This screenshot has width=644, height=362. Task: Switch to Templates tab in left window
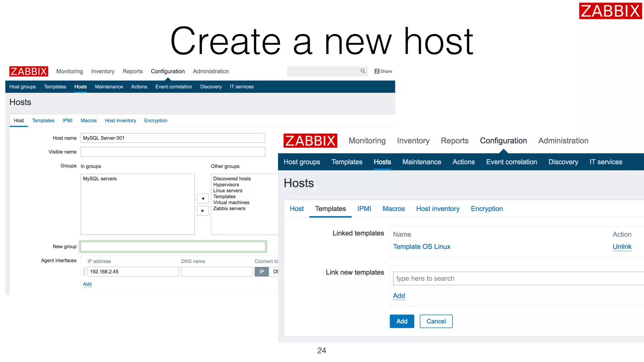[43, 121]
